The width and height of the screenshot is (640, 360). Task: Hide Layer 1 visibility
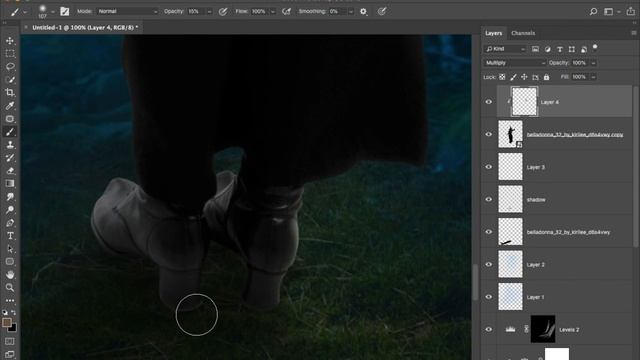point(489,297)
